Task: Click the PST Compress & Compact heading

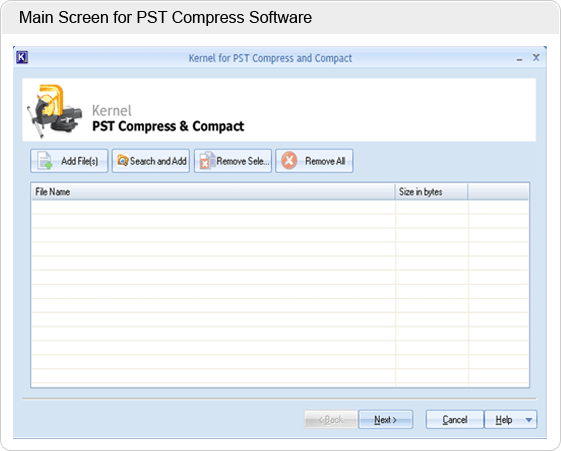Action: coord(168,126)
